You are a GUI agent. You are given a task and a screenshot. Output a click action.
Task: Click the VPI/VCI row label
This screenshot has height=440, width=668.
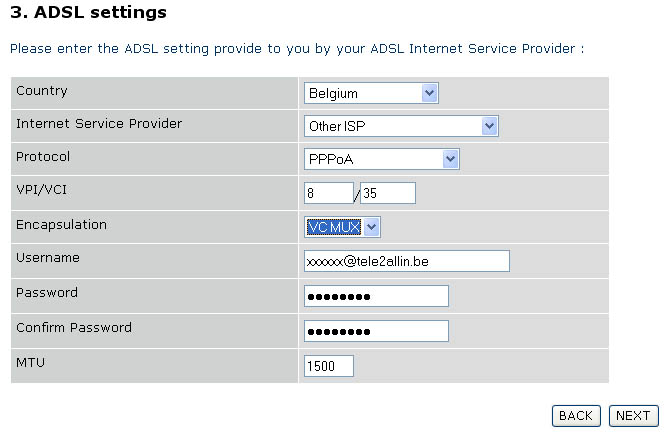pyautogui.click(x=45, y=191)
